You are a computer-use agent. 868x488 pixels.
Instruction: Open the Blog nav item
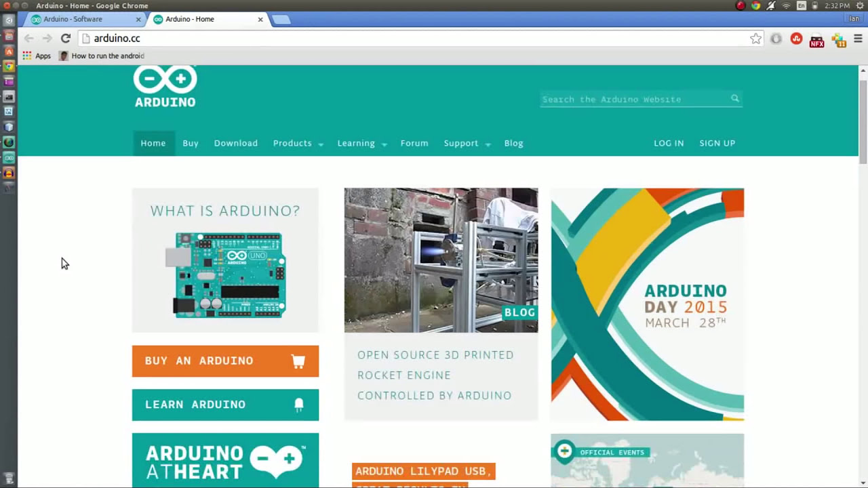tap(513, 143)
